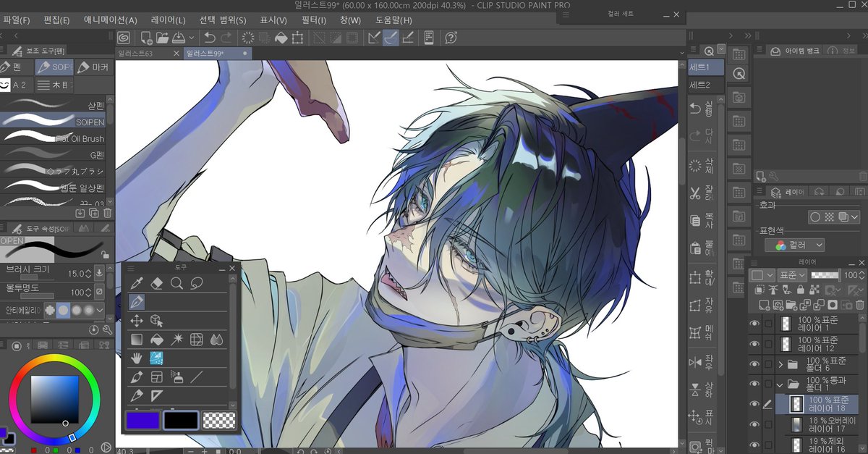Open the brush size options dropdown
868x454 pixels.
[x=99, y=274]
